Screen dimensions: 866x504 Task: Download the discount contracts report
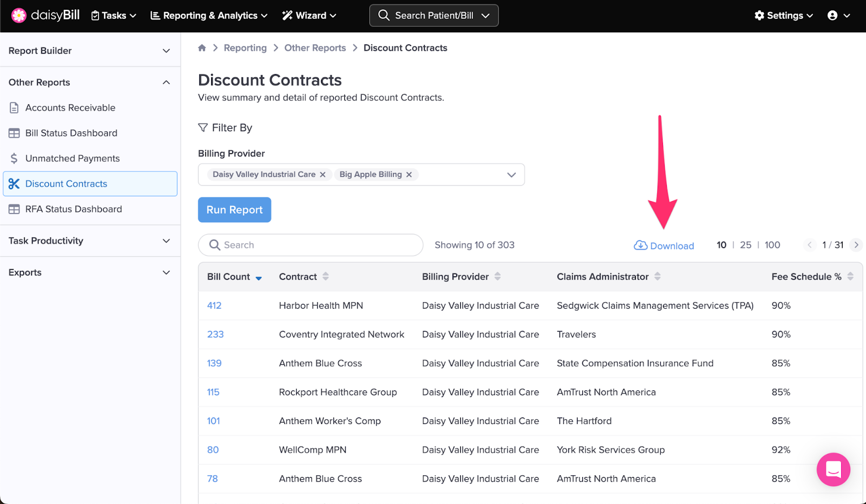point(664,246)
